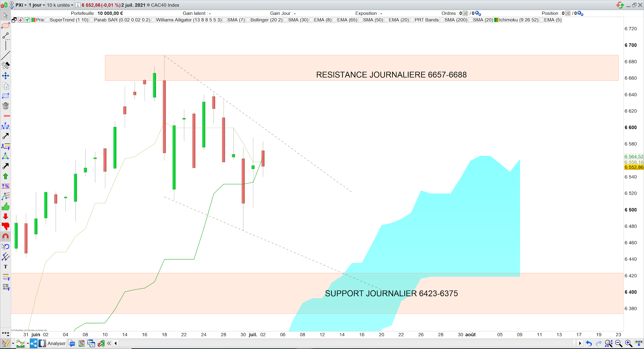Image resolution: width=644 pixels, height=349 pixels.
Task: Click the candlestick chart style icon
Action: [4, 5]
